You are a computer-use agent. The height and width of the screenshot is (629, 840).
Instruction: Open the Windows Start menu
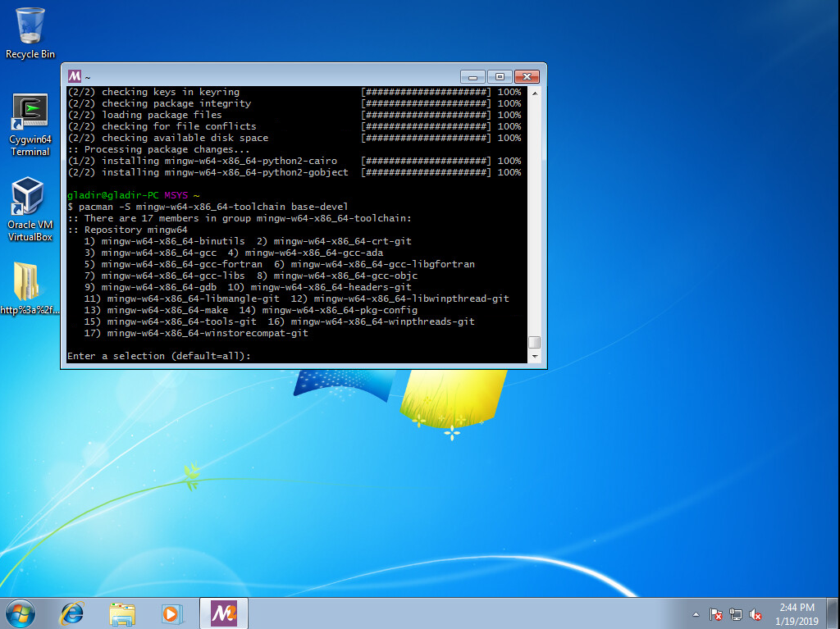(x=21, y=613)
